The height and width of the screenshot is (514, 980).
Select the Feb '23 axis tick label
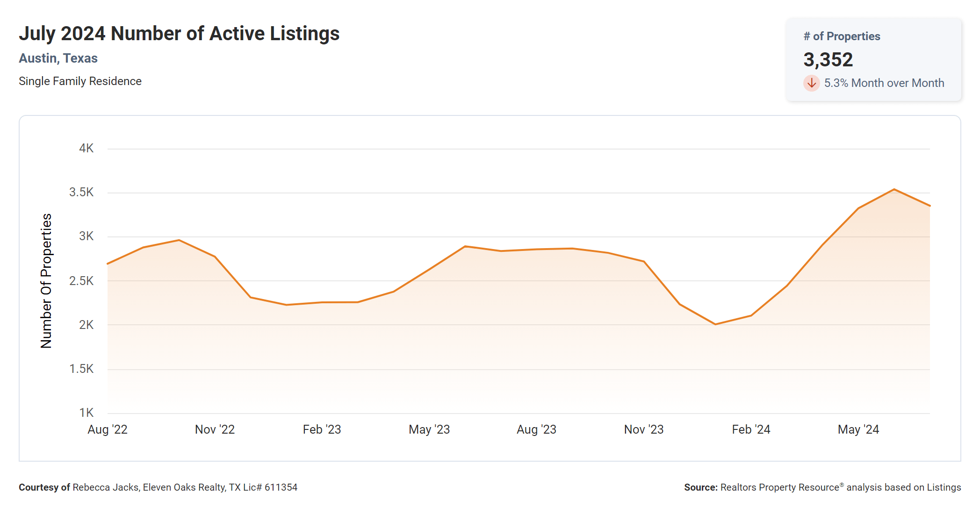[322, 429]
